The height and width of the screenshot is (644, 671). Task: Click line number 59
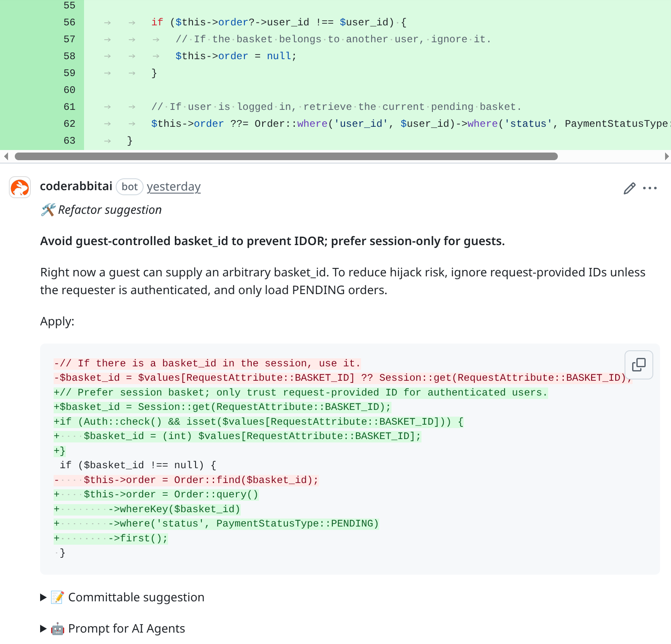pyautogui.click(x=69, y=73)
